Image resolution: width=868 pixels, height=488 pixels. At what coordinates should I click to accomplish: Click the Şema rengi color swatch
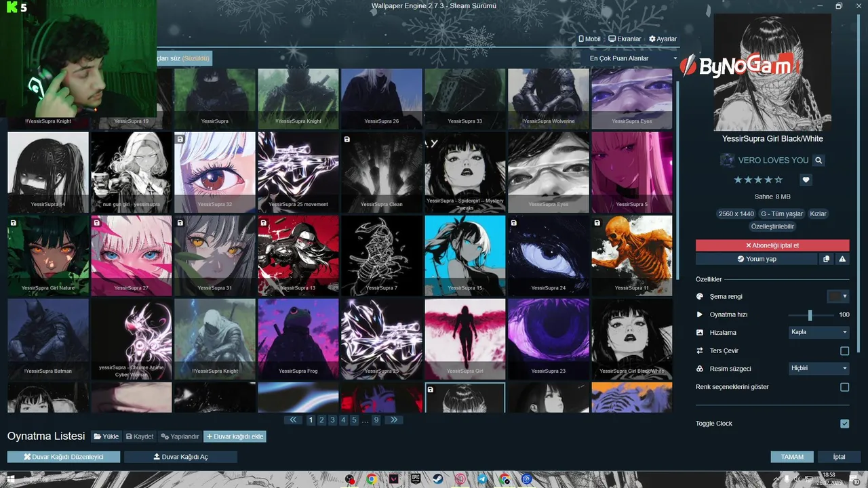(x=833, y=296)
